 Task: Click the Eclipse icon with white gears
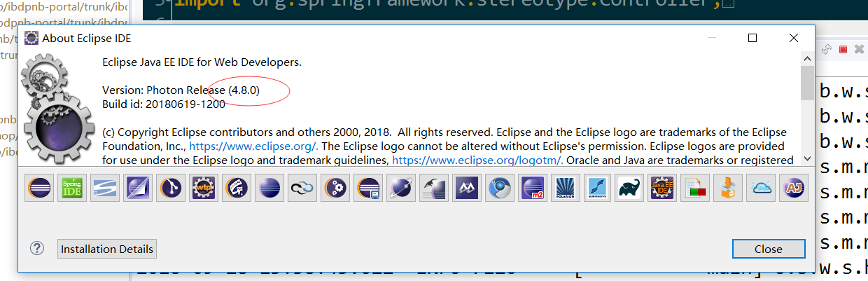(335, 188)
